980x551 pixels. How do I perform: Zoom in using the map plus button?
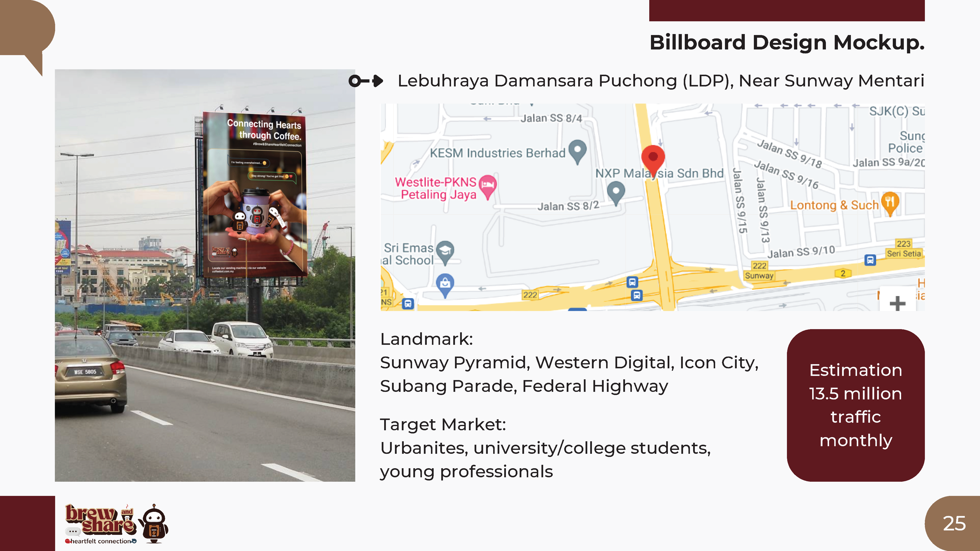click(897, 303)
